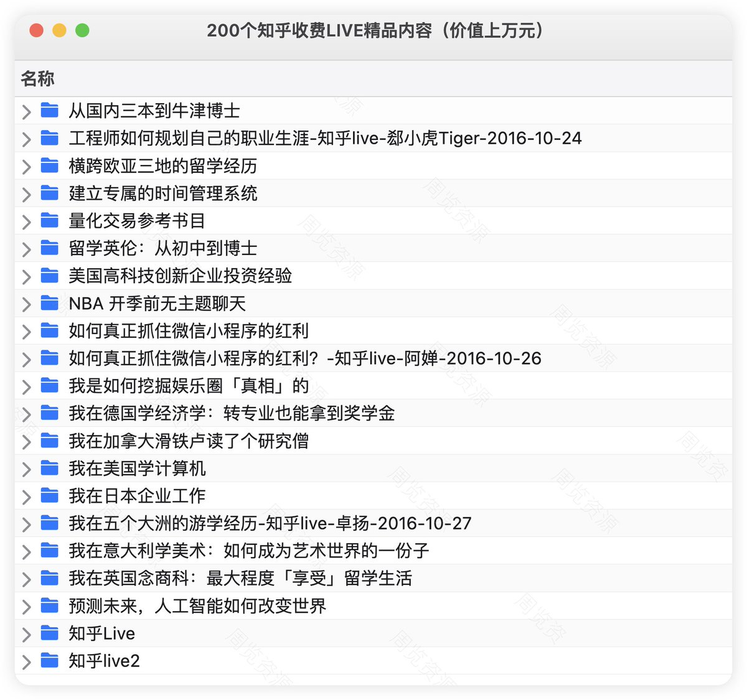
Task: Expand the 横跨欧亚三地的留学经历 folder
Action: 26,167
